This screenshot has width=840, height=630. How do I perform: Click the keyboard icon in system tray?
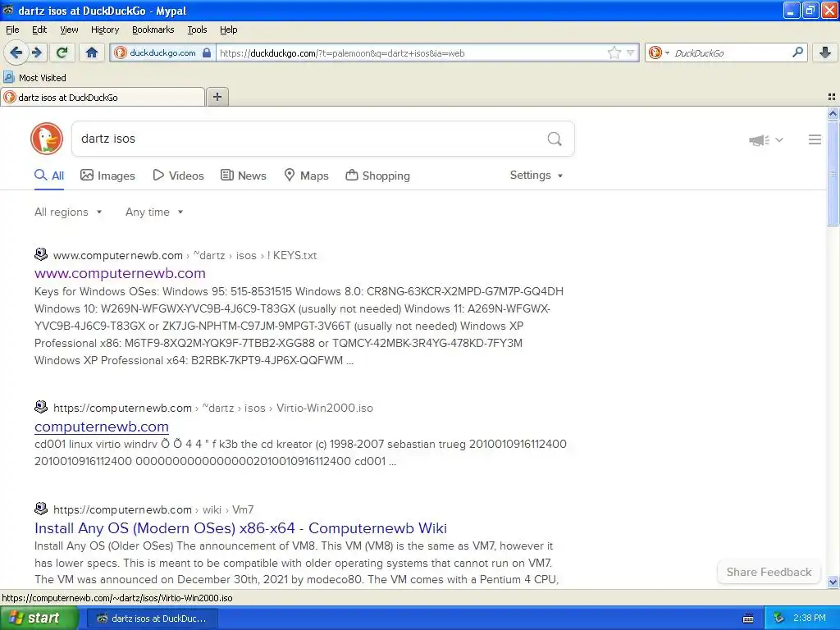pos(748,619)
